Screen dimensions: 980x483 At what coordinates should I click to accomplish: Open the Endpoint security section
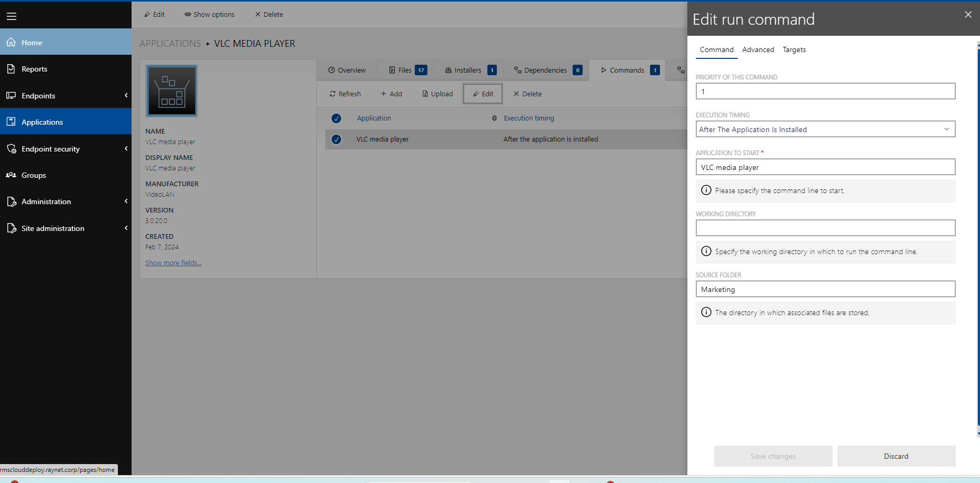[x=51, y=149]
